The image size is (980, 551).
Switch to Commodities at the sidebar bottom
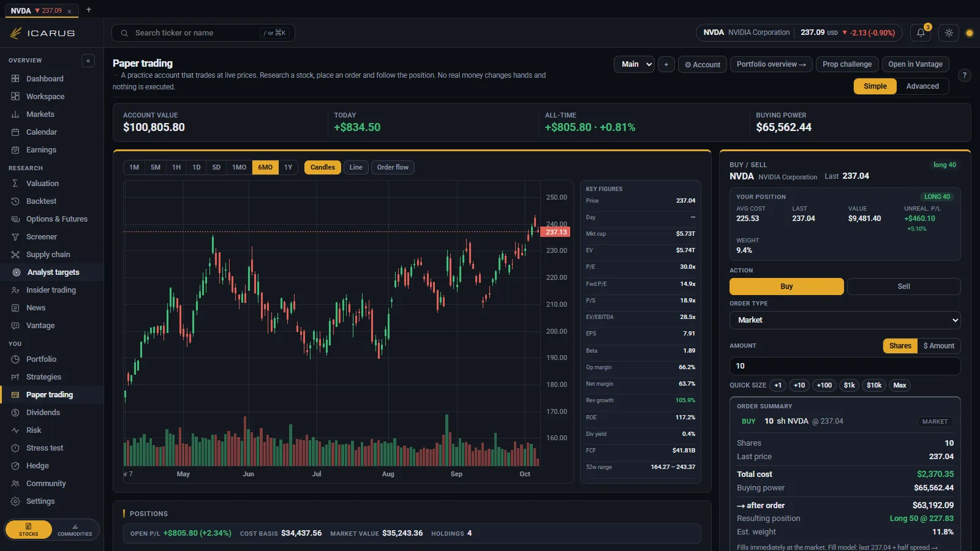pyautogui.click(x=75, y=530)
